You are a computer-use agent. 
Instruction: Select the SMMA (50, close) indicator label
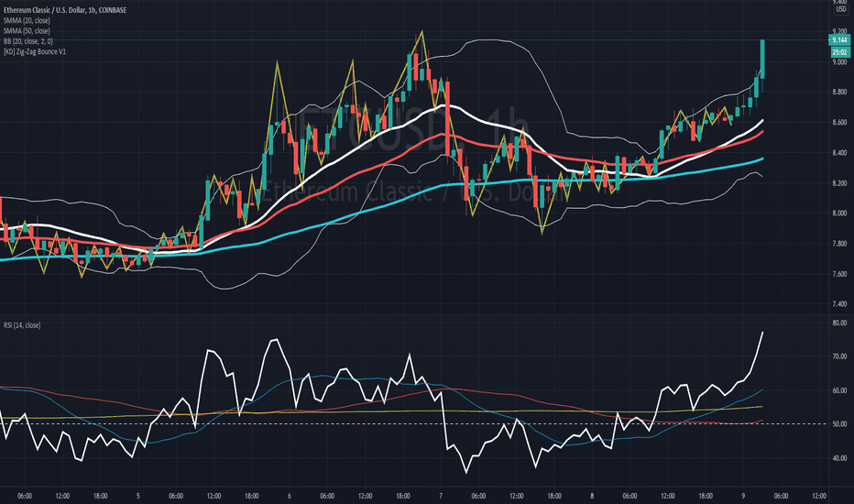pos(27,30)
